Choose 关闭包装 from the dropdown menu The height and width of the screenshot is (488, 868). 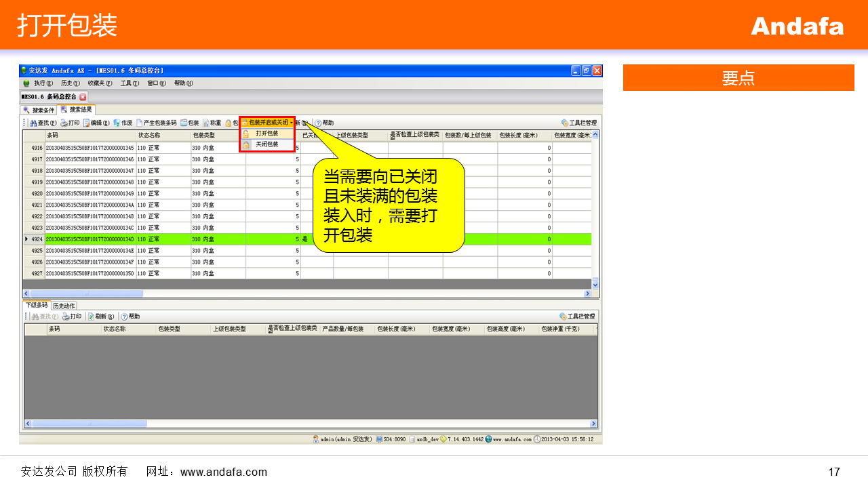point(267,144)
